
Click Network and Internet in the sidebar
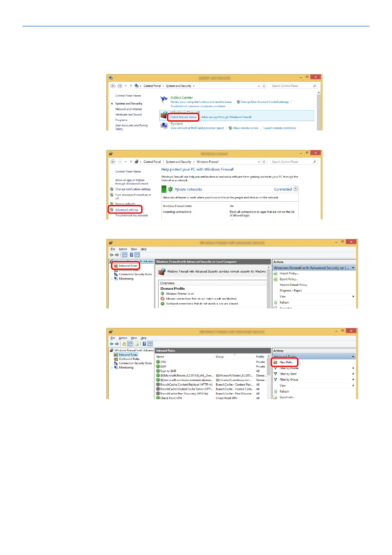(x=128, y=109)
